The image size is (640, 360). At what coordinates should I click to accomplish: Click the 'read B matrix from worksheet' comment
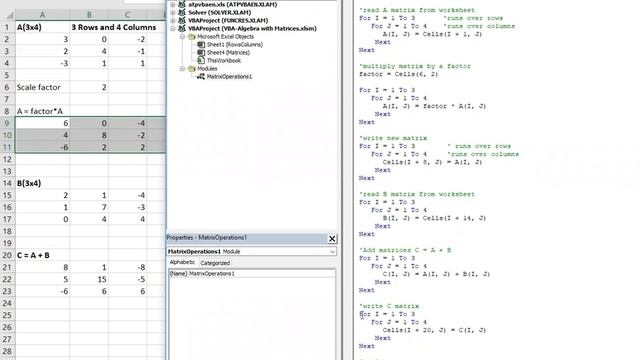417,194
